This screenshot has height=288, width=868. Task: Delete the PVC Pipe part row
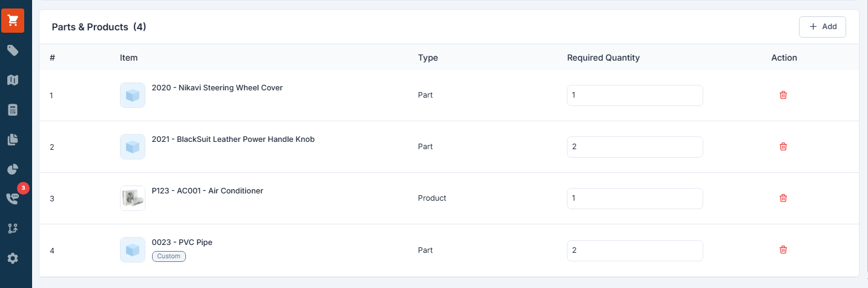coord(783,250)
